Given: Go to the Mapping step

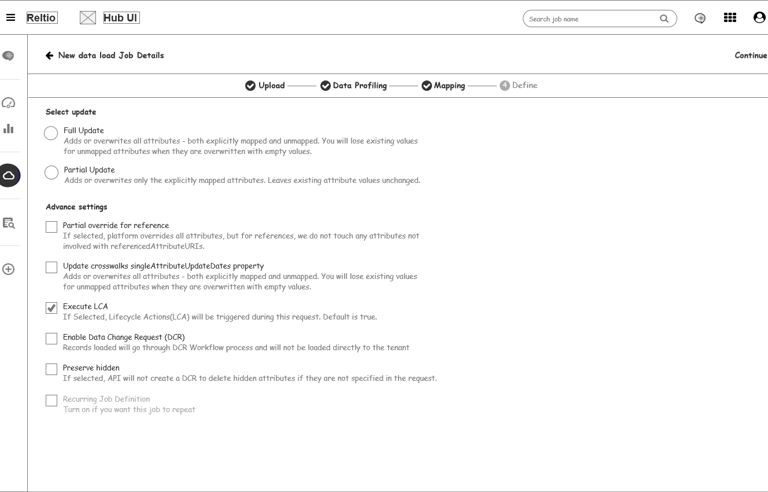Looking at the screenshot, I should [x=443, y=86].
